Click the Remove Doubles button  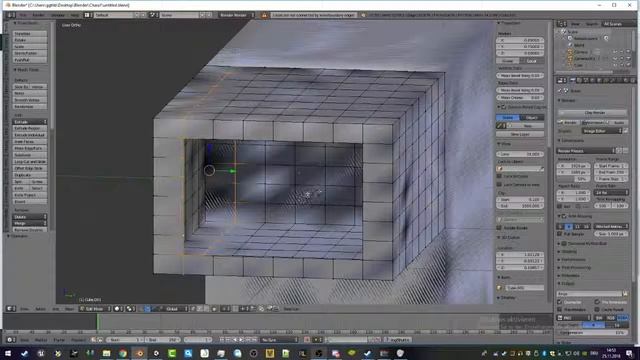tap(29, 230)
